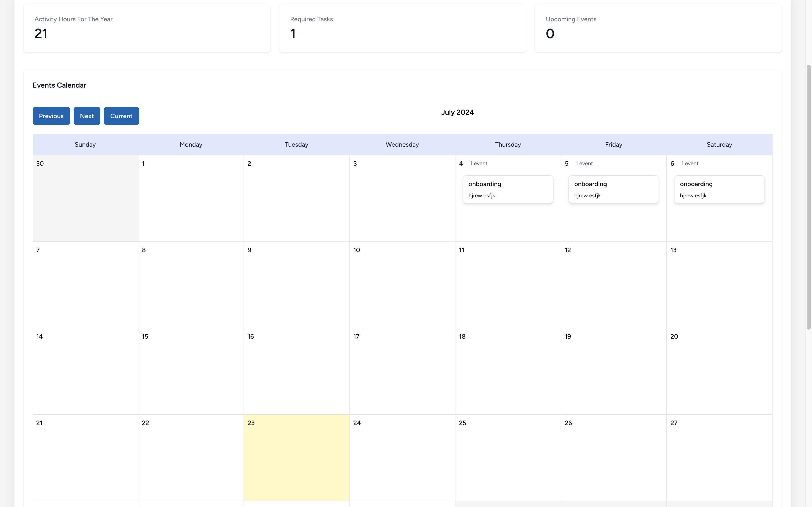The image size is (812, 507).
Task: Click the '1 event' badge on July 5
Action: click(x=584, y=163)
